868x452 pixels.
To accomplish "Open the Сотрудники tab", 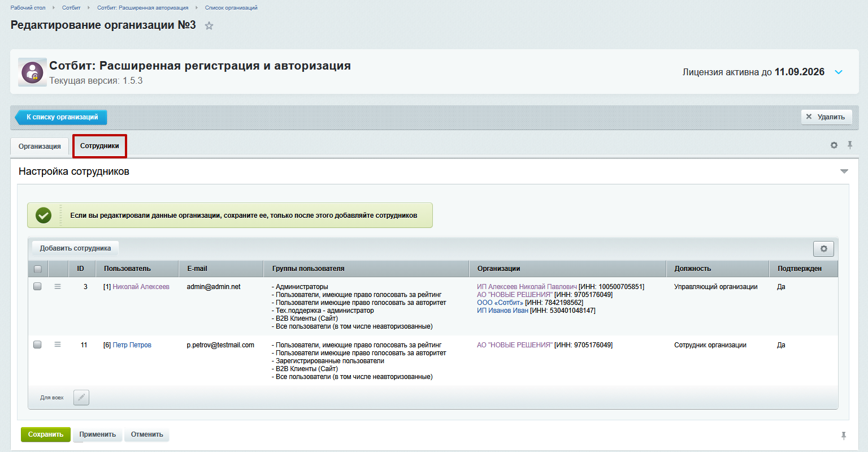I will pos(99,146).
